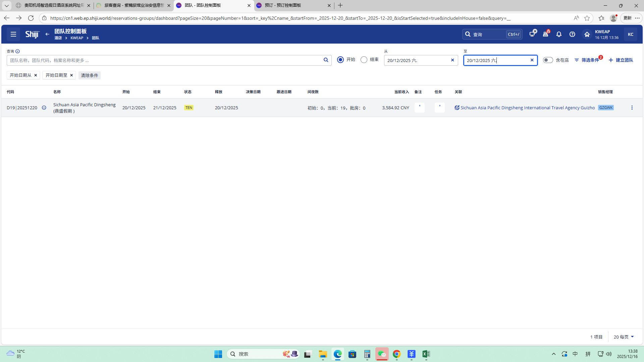Click the 建立团队 button
644x362 pixels.
(x=621, y=60)
